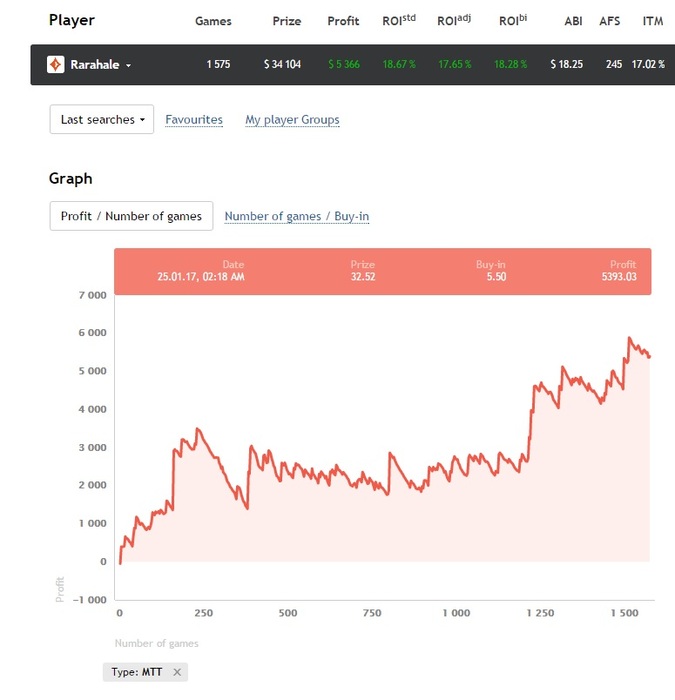Select Profit / Number of games tab
Viewport: 675px width, 700px height.
(x=131, y=216)
